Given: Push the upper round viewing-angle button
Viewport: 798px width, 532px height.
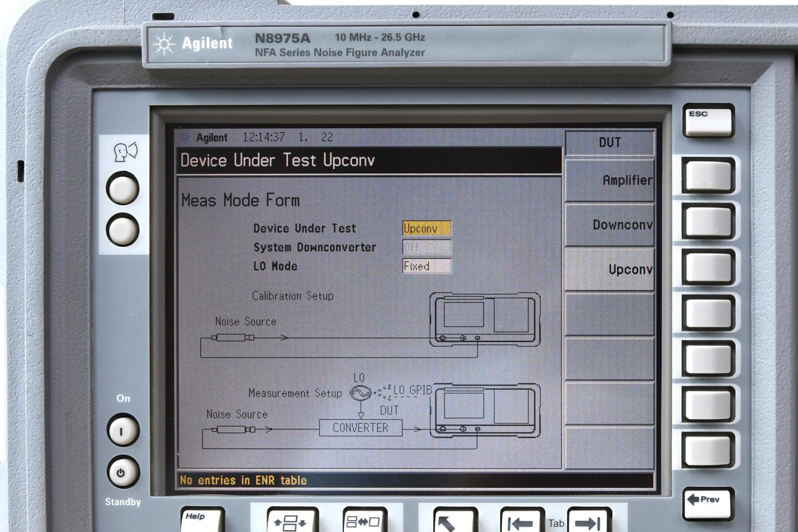Looking at the screenshot, I should (123, 188).
